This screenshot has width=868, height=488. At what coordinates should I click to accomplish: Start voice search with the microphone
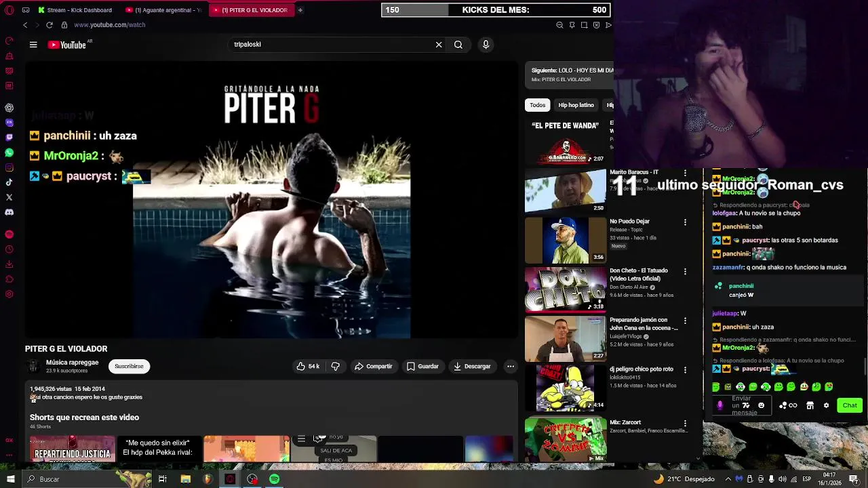486,45
